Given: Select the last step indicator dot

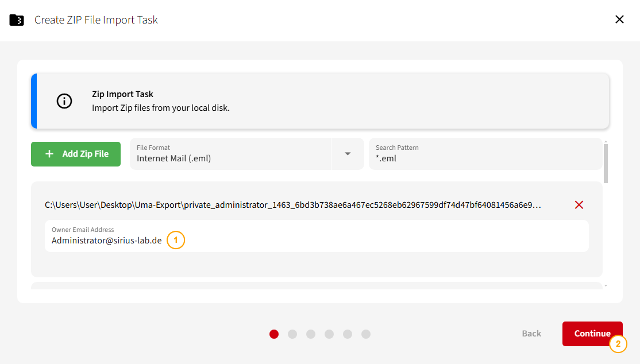Looking at the screenshot, I should [366, 334].
